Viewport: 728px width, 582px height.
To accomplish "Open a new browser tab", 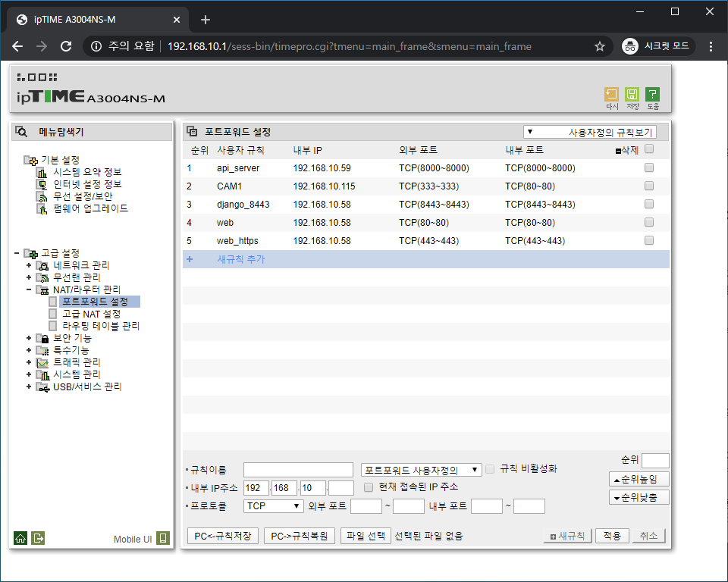I will click(x=206, y=20).
